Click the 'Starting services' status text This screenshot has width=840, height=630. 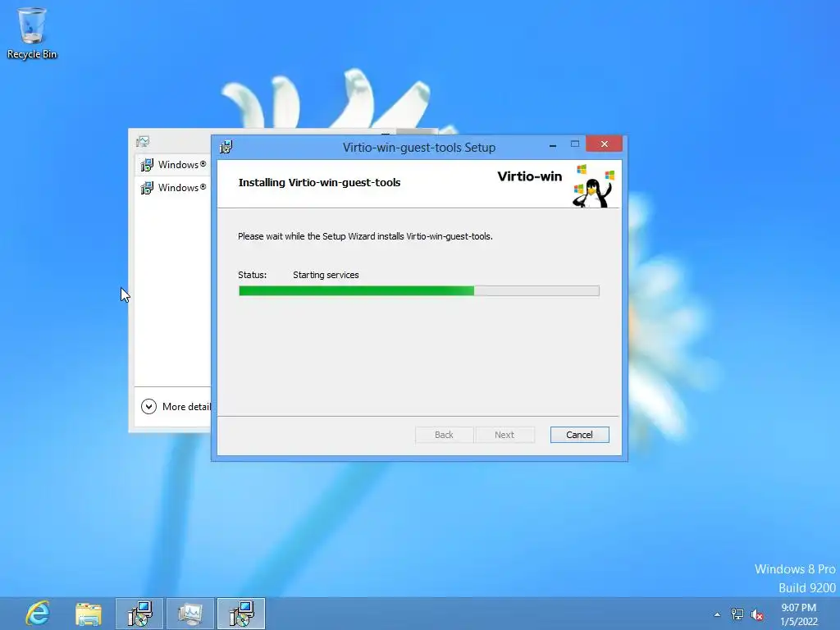coord(326,275)
